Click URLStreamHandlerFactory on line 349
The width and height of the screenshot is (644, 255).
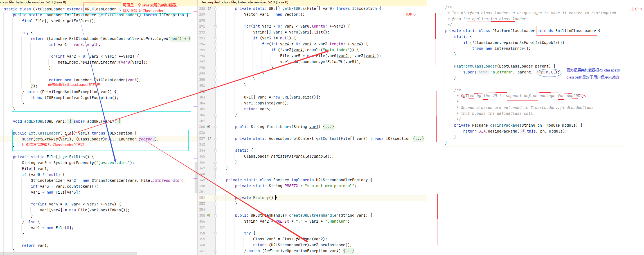point(342,180)
